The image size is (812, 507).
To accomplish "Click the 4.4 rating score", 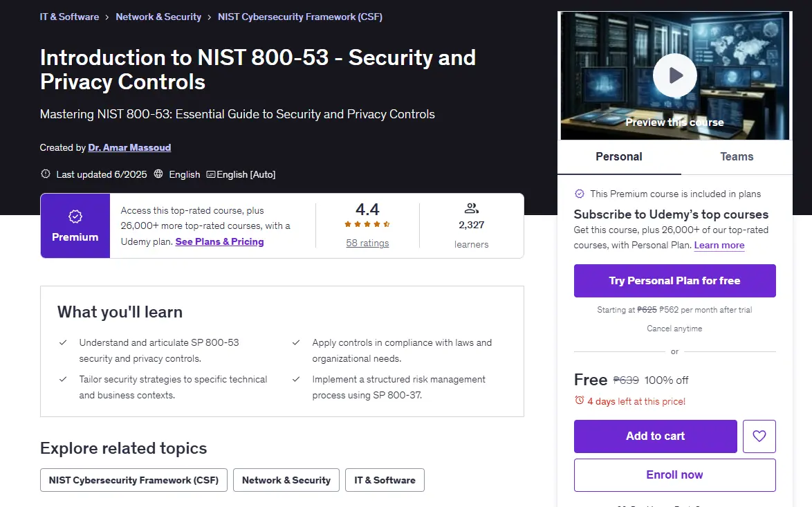I will (x=367, y=209).
